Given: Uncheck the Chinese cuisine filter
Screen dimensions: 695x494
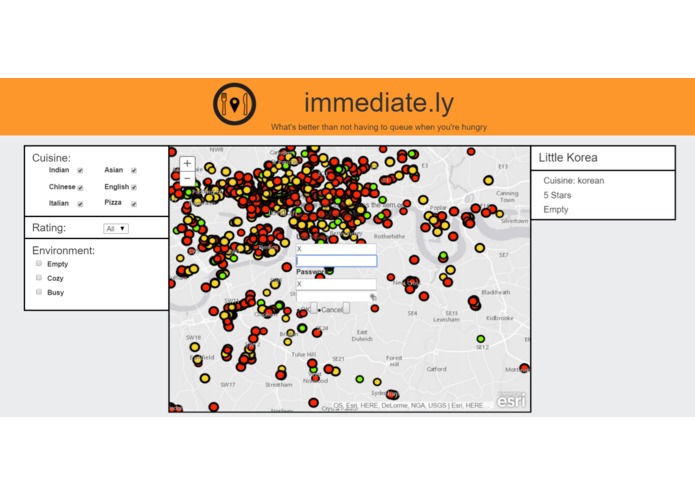Looking at the screenshot, I should (x=80, y=188).
